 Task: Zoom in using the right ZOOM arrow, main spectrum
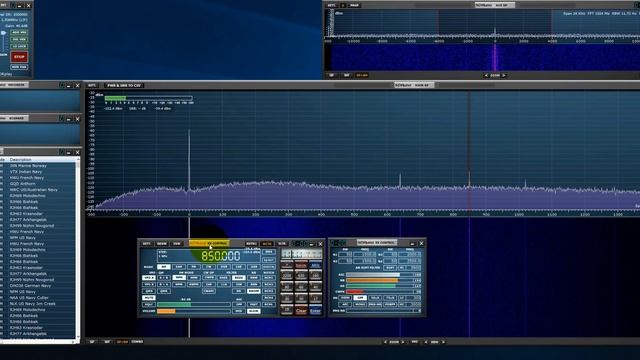[x=403, y=342]
